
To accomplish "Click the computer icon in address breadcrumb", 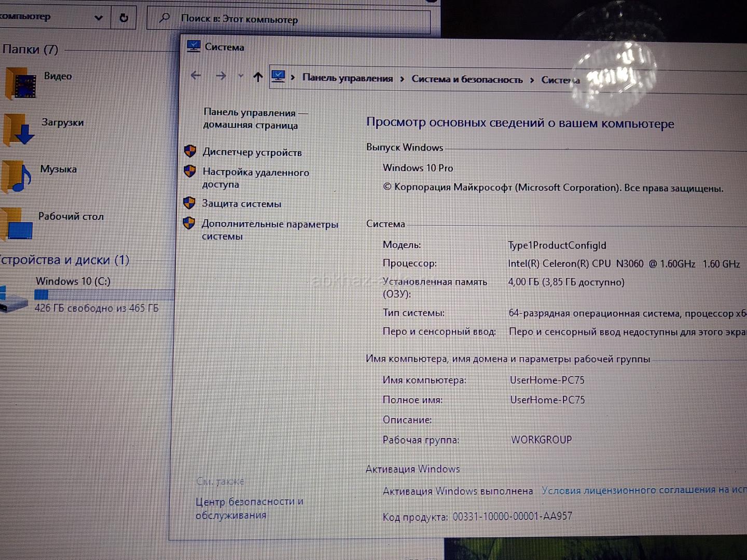I will [279, 77].
